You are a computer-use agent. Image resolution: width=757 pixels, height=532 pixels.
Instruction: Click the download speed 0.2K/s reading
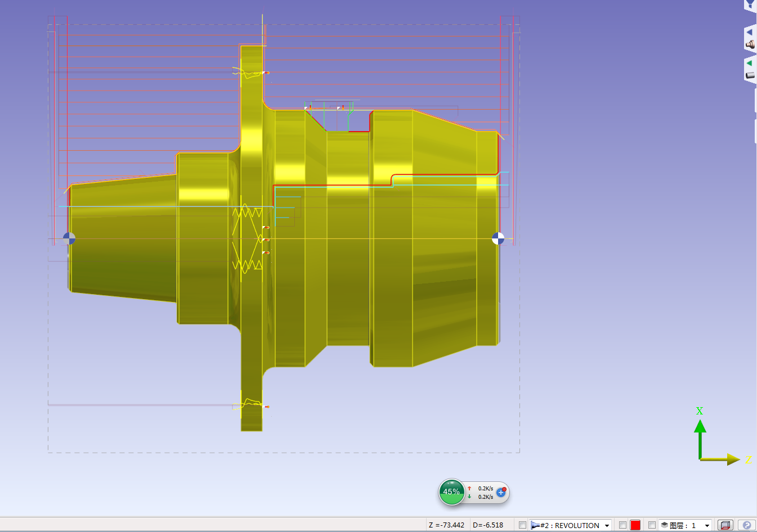(486, 497)
